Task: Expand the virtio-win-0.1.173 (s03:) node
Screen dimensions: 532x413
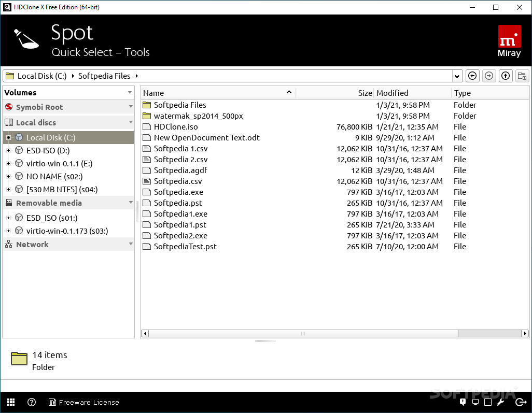Action: point(8,231)
